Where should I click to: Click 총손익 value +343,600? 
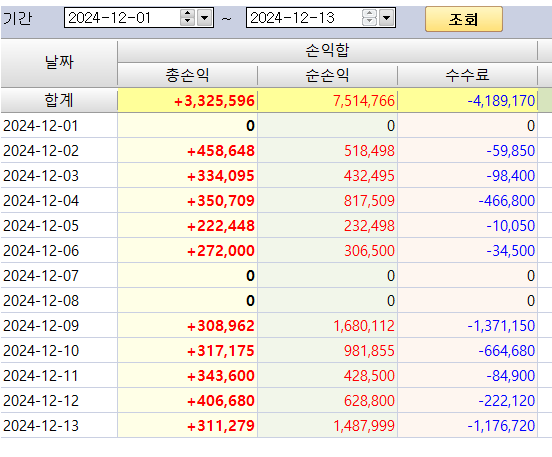[221, 376]
